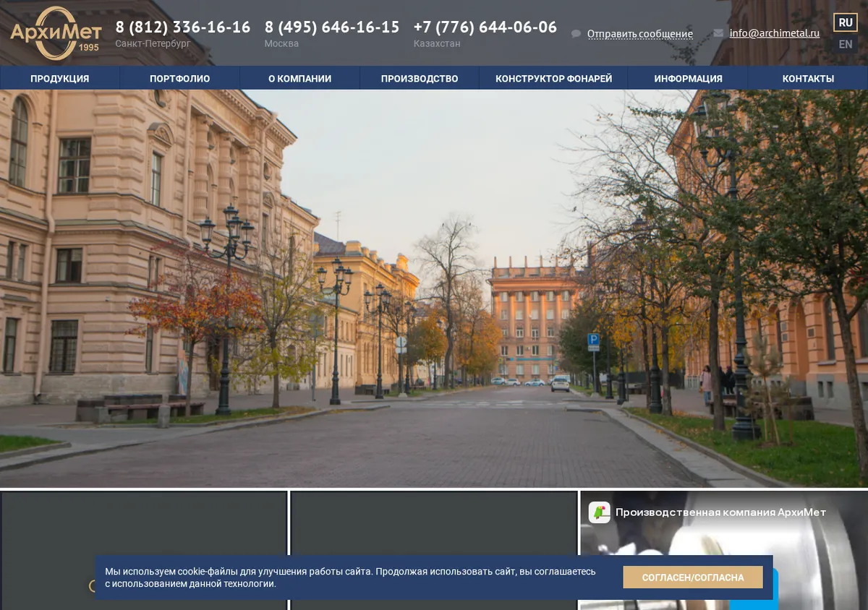Click the speech bubble message icon
868x610 pixels.
point(576,34)
